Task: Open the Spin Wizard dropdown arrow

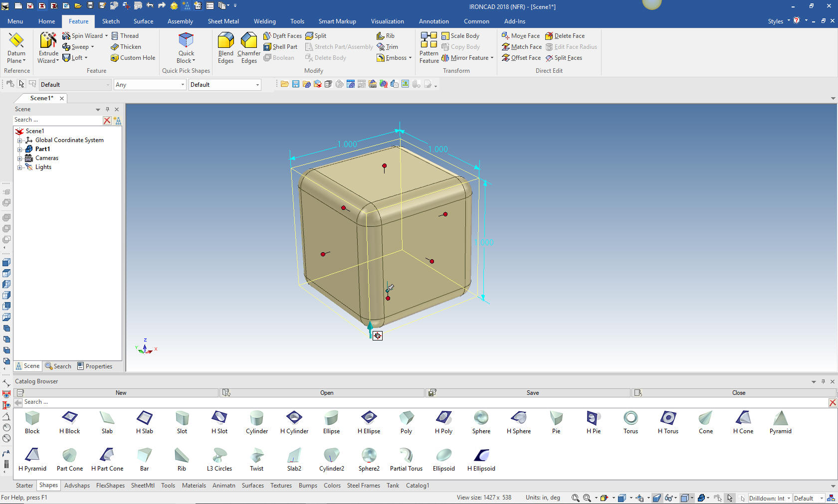Action: click(x=106, y=36)
